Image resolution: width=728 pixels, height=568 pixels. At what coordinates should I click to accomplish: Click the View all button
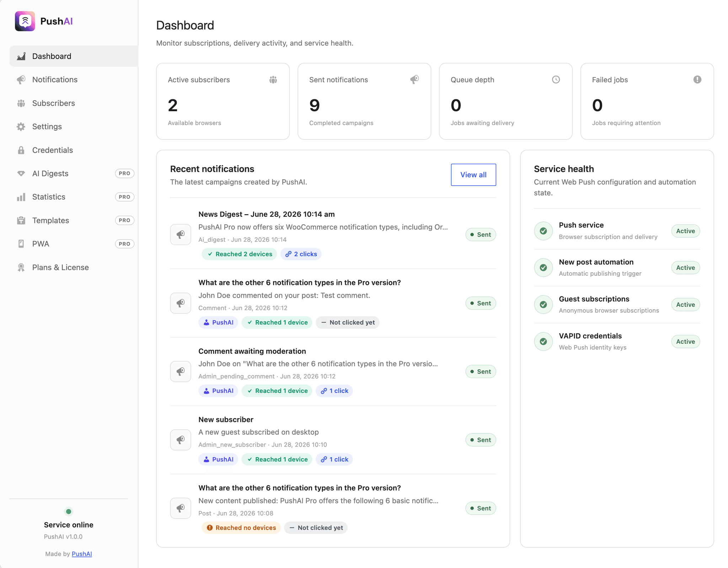(473, 175)
